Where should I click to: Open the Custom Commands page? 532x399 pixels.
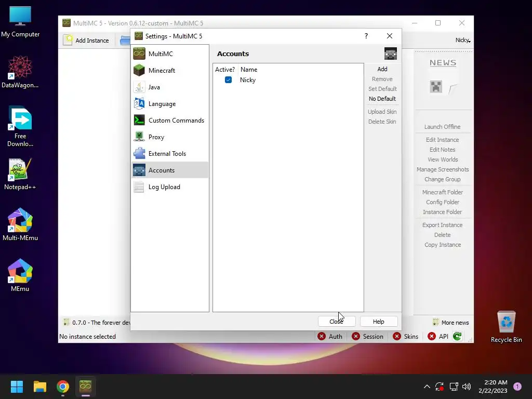click(x=170, y=120)
